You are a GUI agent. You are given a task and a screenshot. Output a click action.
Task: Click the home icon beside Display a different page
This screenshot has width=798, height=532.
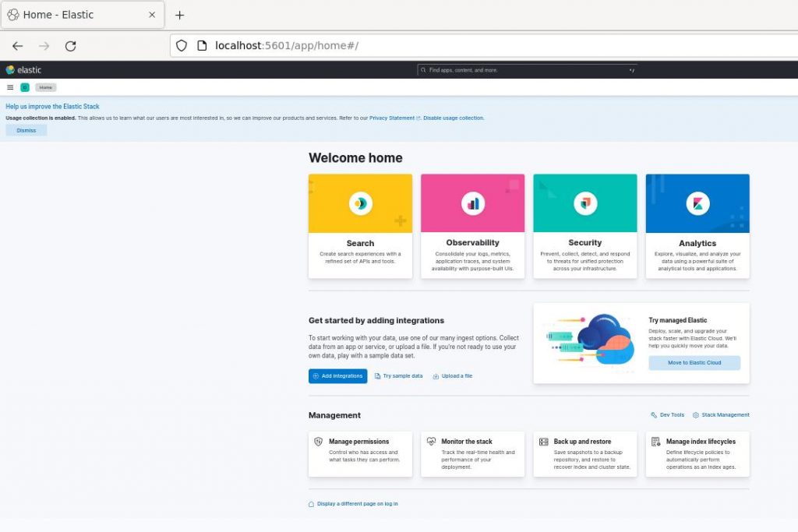pyautogui.click(x=312, y=504)
